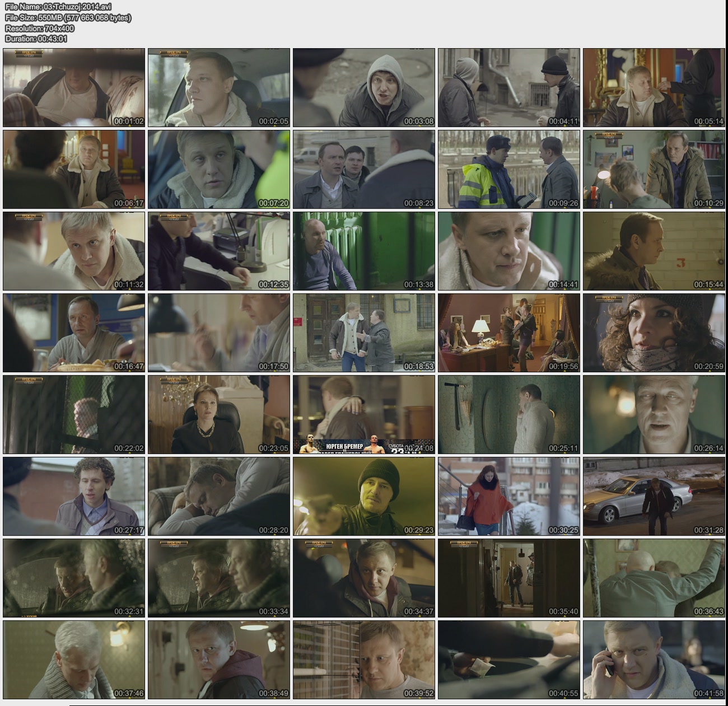Click the File Name text 03.Tchuzoj.2014.avi
This screenshot has width=728, height=706.
tap(58, 7)
